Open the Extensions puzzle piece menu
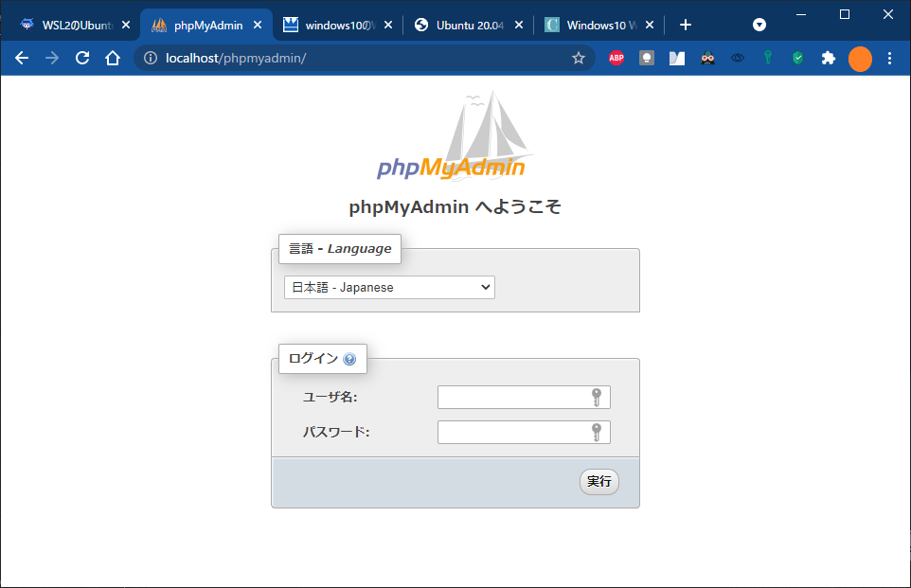 [x=829, y=58]
